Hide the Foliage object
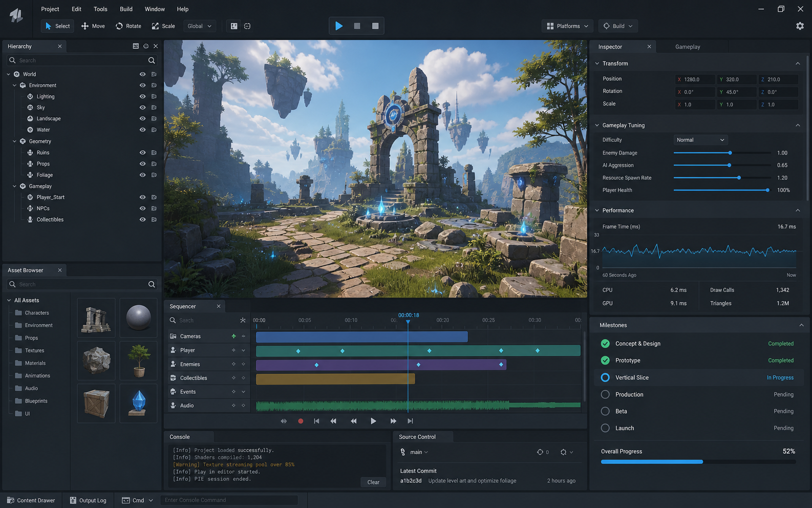Image resolution: width=812 pixels, height=508 pixels. [x=142, y=175]
